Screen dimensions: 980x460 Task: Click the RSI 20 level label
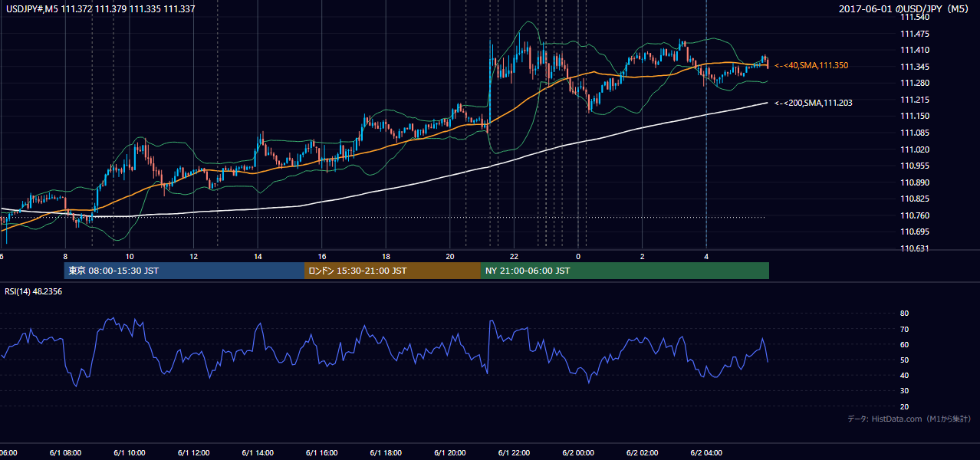coord(904,406)
